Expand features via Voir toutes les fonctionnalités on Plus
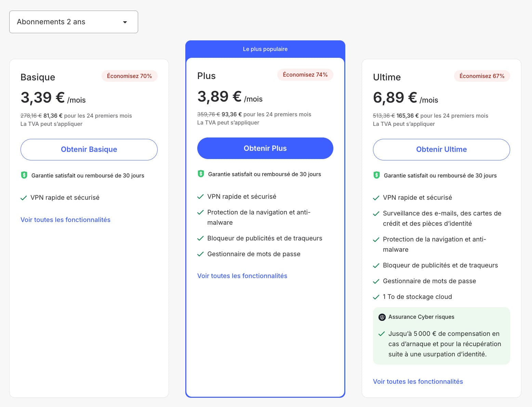 242,276
